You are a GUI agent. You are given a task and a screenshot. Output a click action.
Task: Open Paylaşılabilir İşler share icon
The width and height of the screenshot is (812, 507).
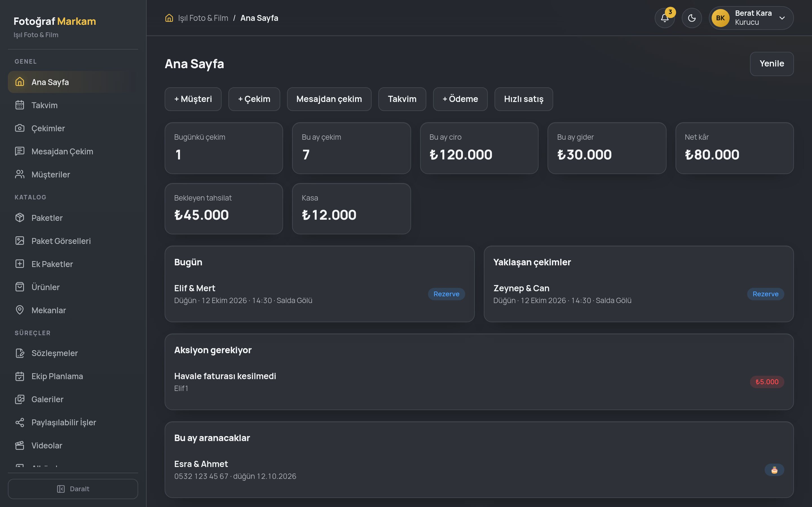20,422
